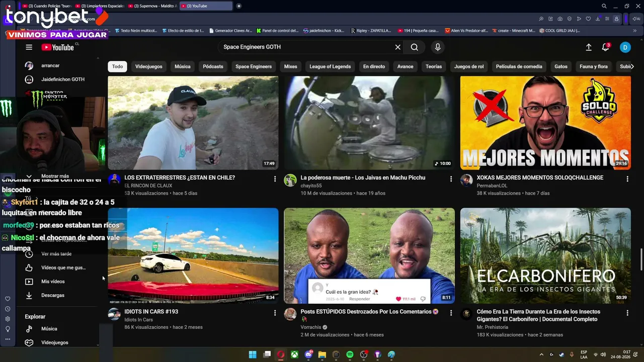Viewport: 644px width, 362px height.
Task: Open title IDIOTS IN CARS #193
Action: [151, 312]
